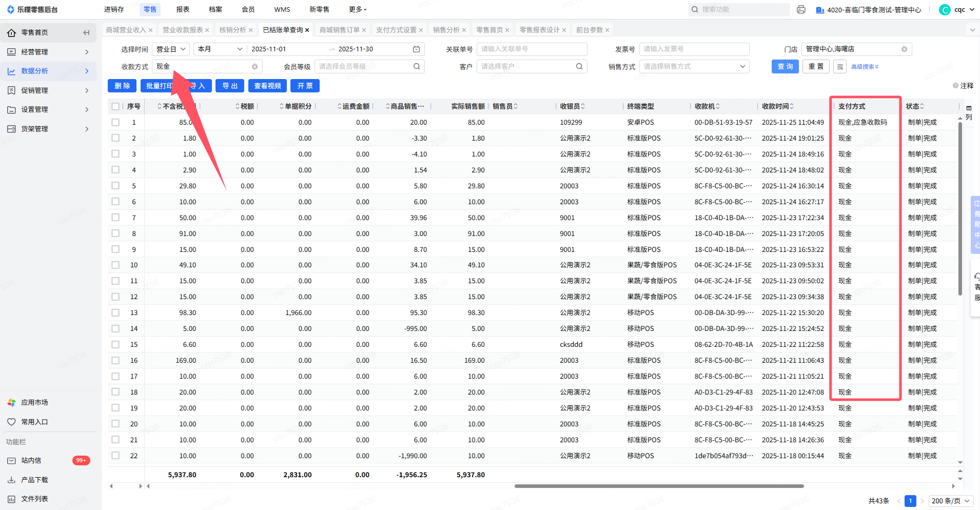Open 产品下载 in the sidebar
This screenshot has height=510, width=980.
pos(34,480)
